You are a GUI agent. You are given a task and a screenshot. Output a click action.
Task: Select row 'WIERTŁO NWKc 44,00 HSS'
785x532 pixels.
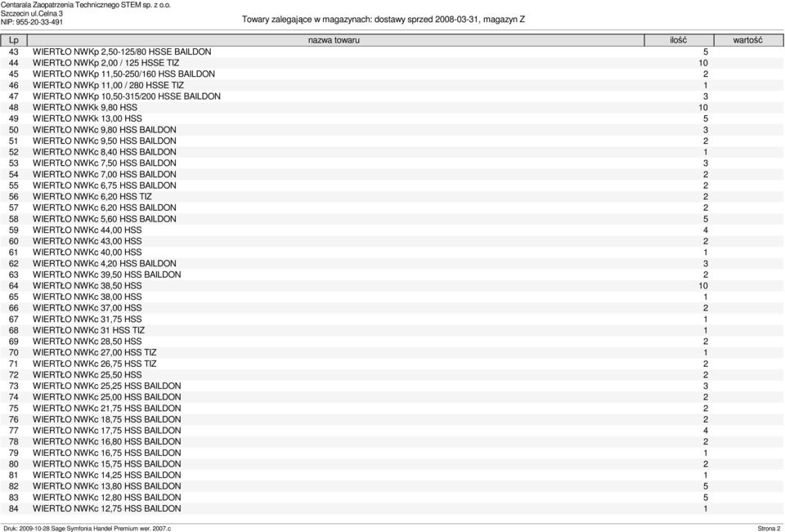pyautogui.click(x=392, y=230)
